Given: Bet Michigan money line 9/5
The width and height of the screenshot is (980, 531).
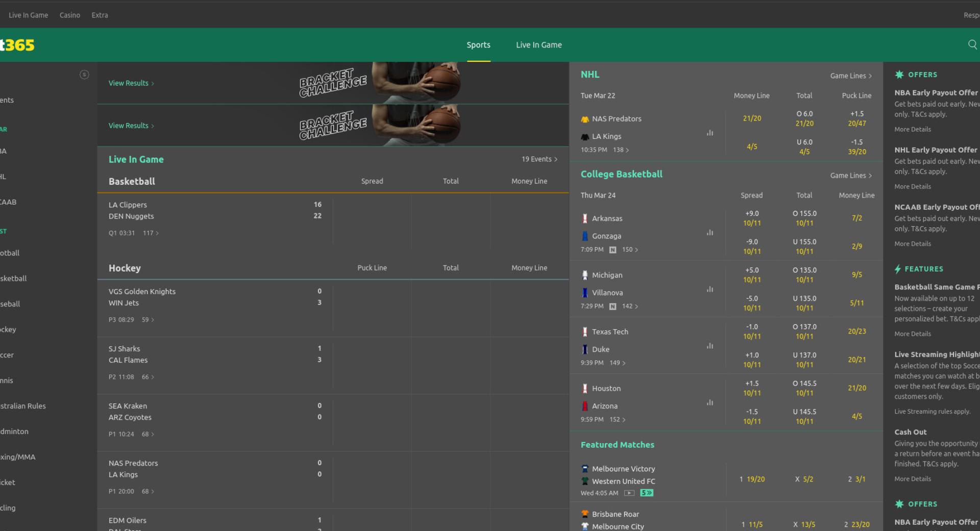Looking at the screenshot, I should [856, 275].
